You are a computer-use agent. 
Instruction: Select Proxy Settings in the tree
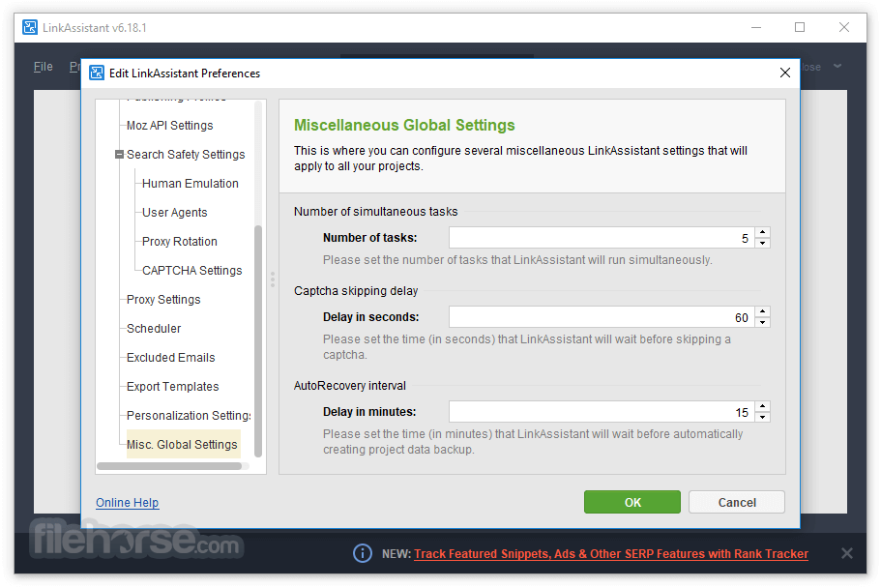click(x=163, y=300)
